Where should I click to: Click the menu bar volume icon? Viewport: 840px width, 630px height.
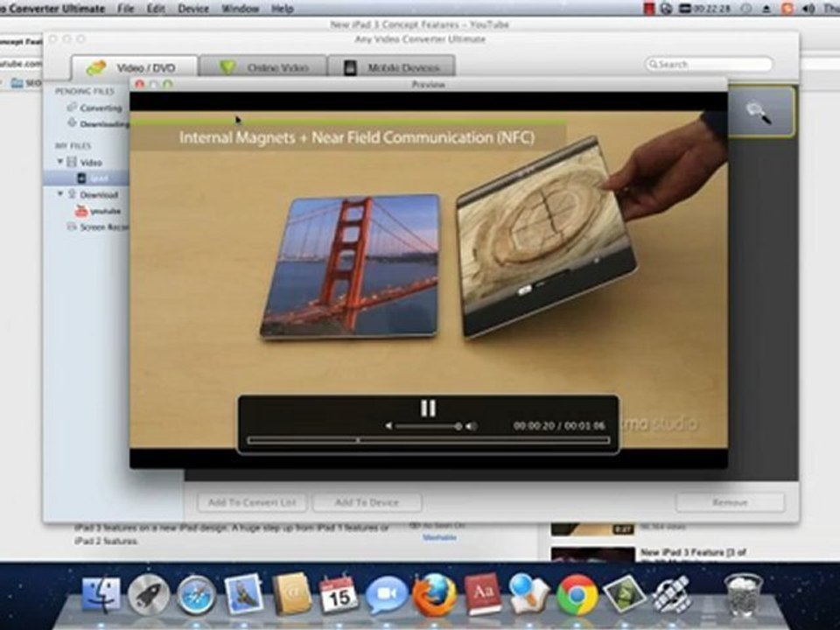pyautogui.click(x=808, y=8)
